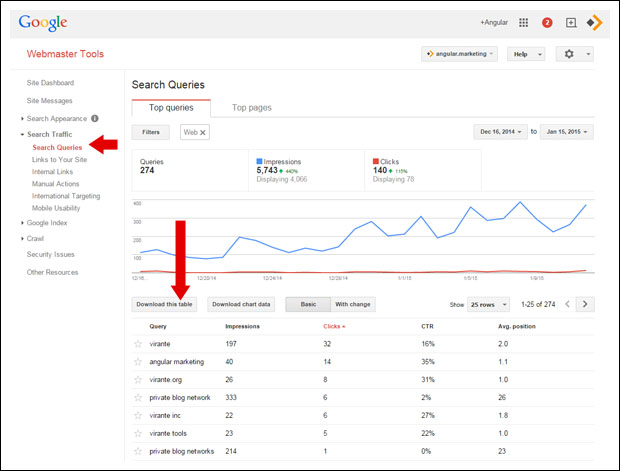Open the private blog networks query
The height and width of the screenshot is (471, 620).
pos(181,451)
